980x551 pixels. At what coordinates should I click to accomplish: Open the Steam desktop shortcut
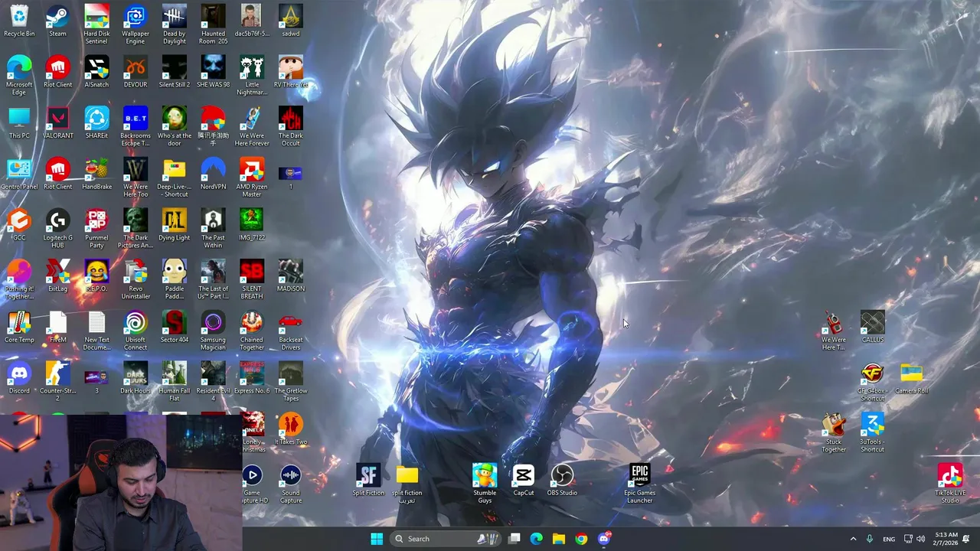[x=57, y=21]
